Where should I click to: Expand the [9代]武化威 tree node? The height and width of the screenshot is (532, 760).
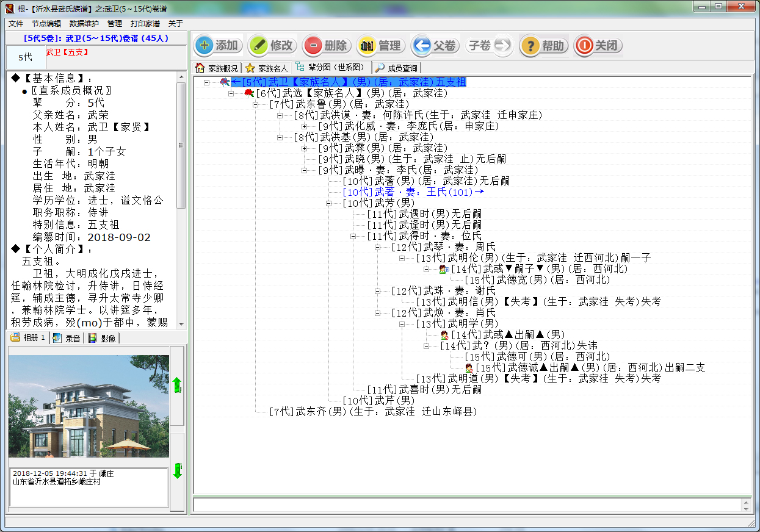(304, 126)
